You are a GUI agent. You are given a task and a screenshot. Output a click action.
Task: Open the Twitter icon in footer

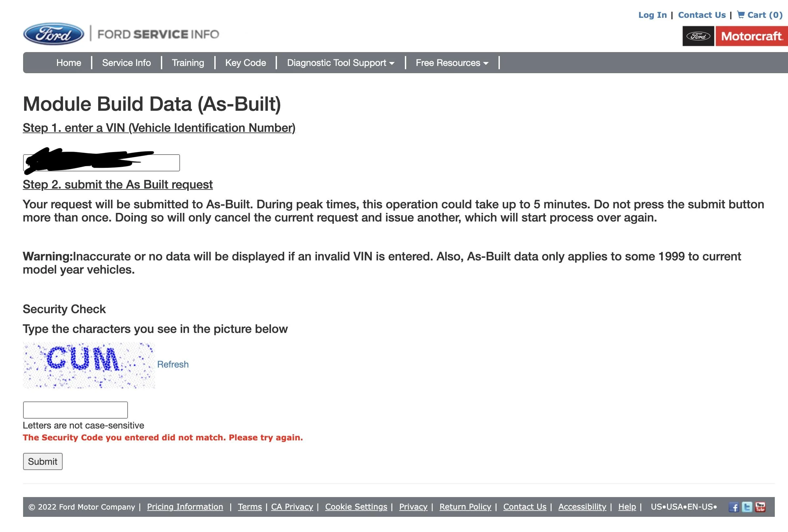coord(747,507)
